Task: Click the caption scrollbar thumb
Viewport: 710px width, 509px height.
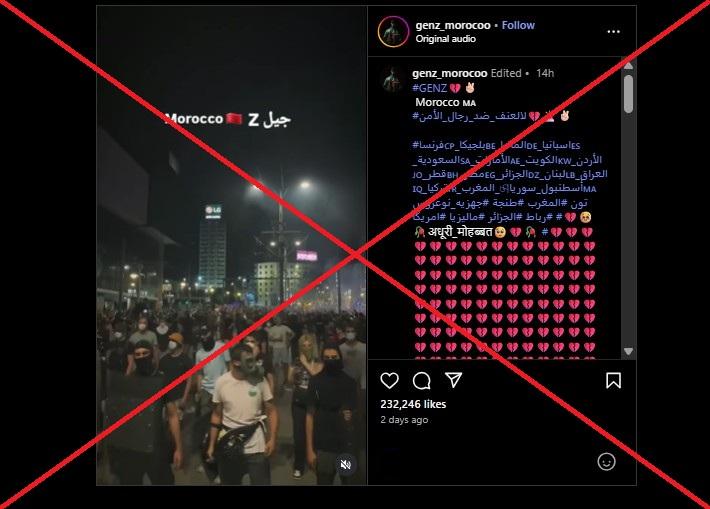Action: pyautogui.click(x=628, y=94)
